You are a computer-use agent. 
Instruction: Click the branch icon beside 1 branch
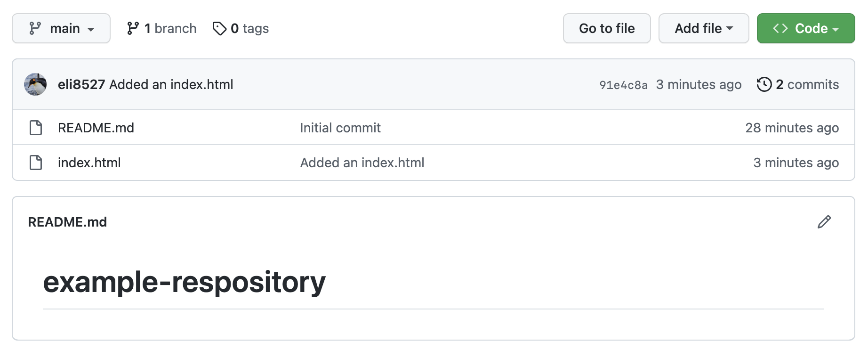(x=133, y=29)
